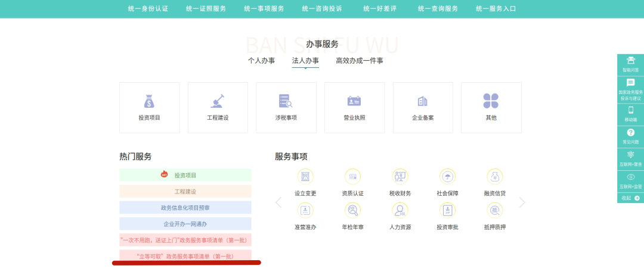Open "立等可取" 政务服务事项清单 link
The width and height of the screenshot is (644, 275).
(185, 256)
